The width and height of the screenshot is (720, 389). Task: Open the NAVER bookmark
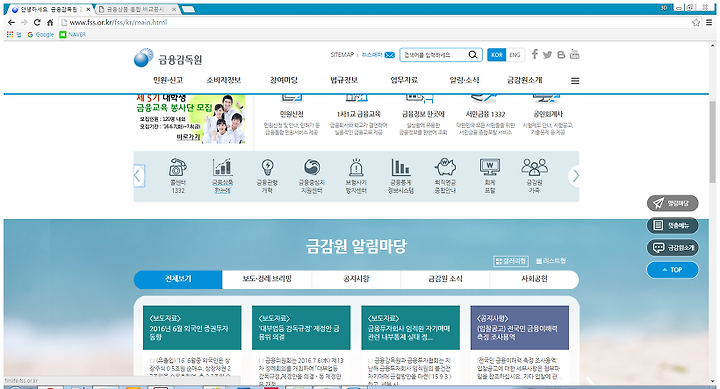tap(73, 34)
